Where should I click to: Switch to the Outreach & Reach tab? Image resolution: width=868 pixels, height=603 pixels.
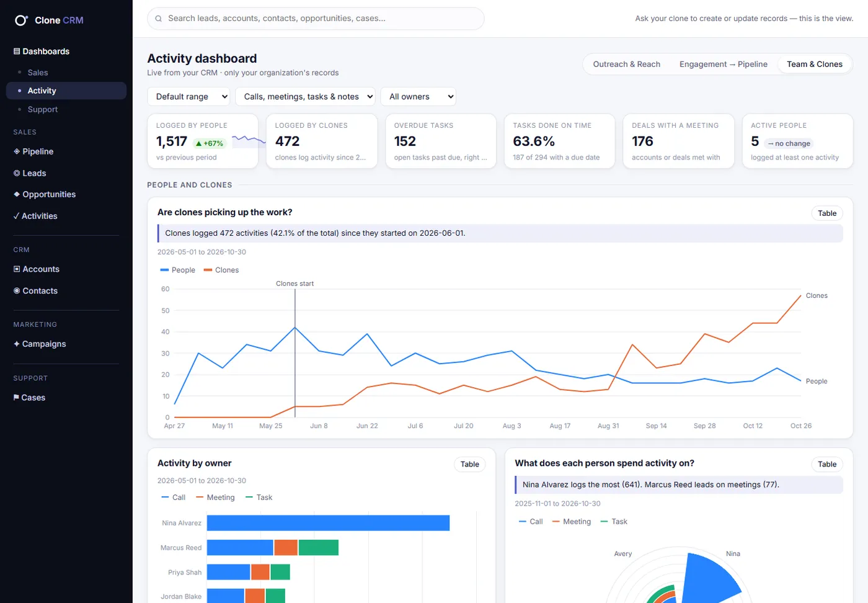626,64
